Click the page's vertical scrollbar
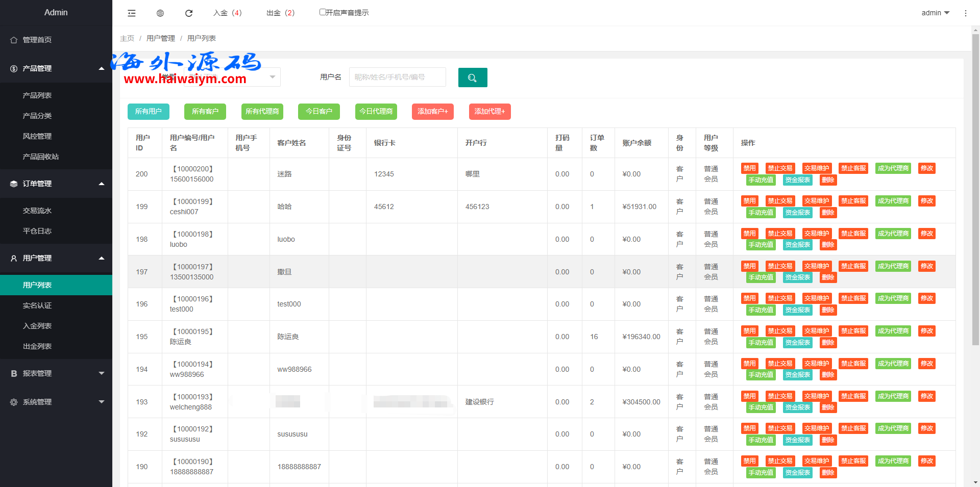The width and height of the screenshot is (980, 487). tap(975, 189)
